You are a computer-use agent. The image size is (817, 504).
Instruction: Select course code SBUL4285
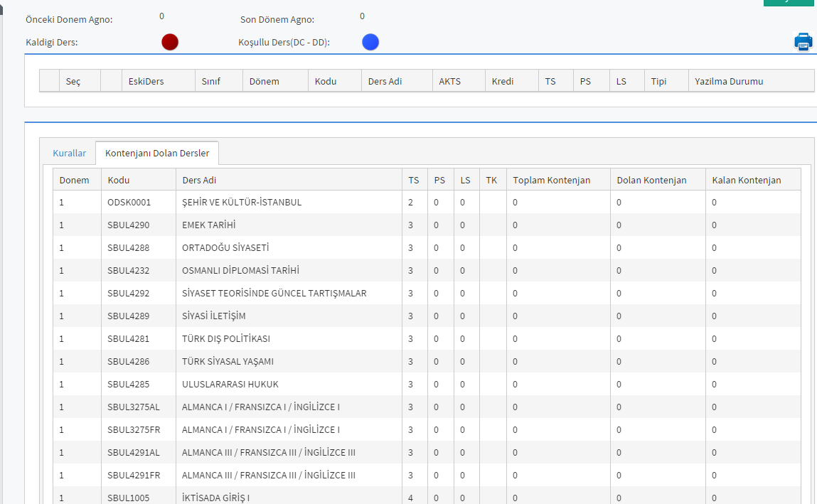(x=128, y=385)
